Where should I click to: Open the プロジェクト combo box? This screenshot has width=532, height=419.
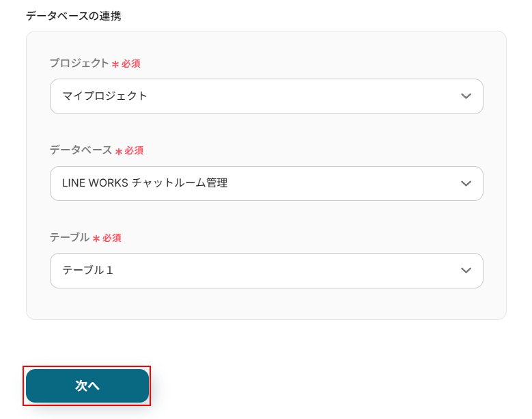[x=266, y=96]
